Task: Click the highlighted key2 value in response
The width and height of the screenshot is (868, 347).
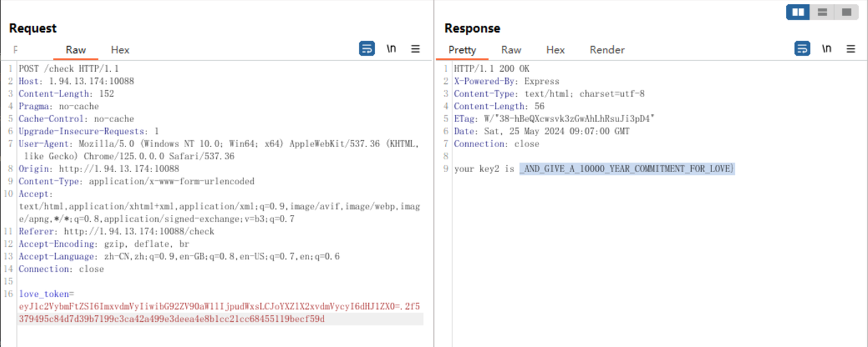Action: [627, 169]
